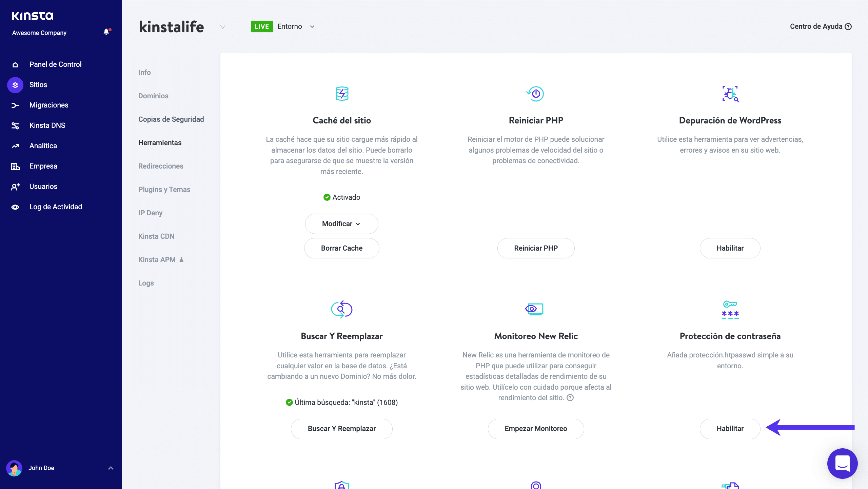This screenshot has height=489, width=868.
Task: Open the LIVE Entorno environment dropdown
Action: tap(312, 26)
